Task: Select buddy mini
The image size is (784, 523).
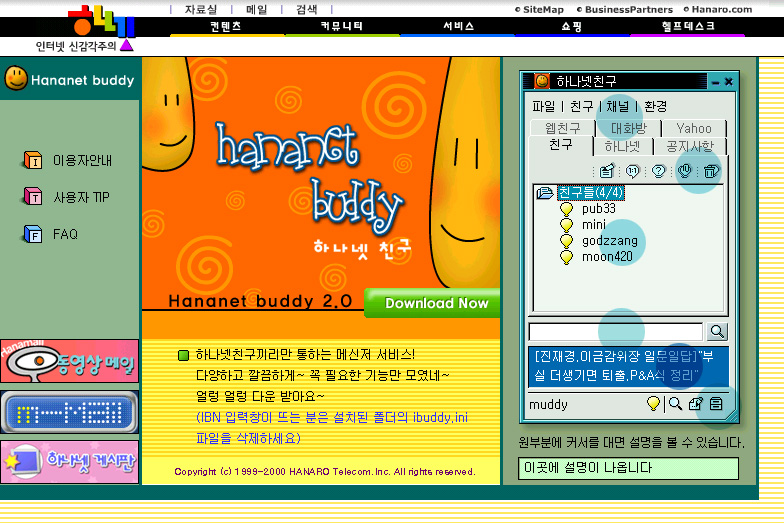Action: (x=594, y=224)
